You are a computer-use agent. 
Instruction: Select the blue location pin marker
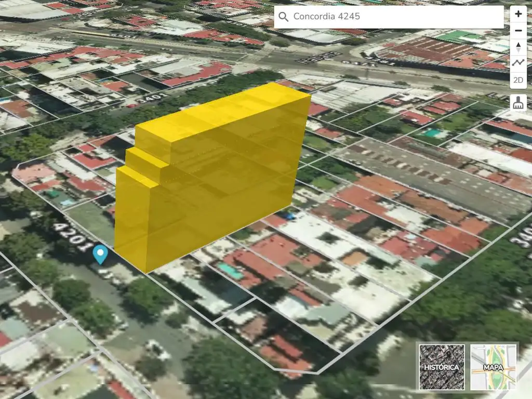[x=100, y=254]
